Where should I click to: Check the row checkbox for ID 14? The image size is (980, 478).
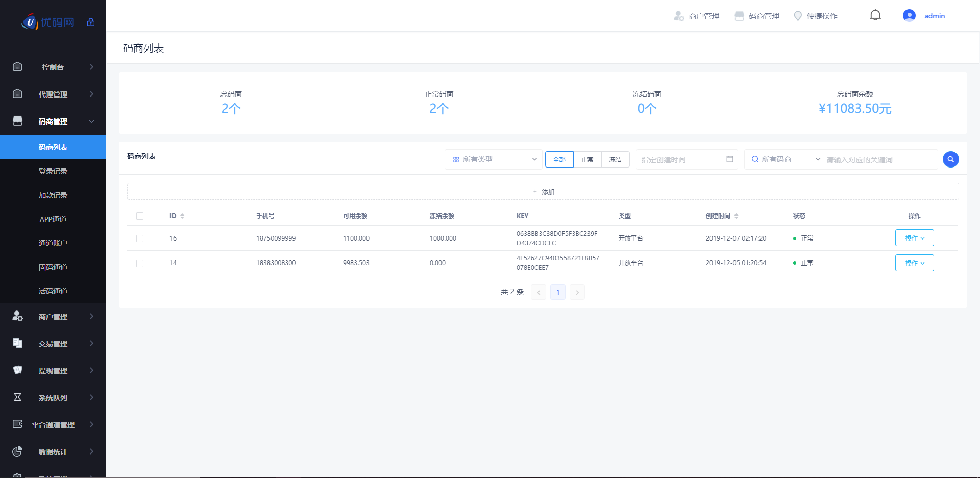(x=140, y=263)
